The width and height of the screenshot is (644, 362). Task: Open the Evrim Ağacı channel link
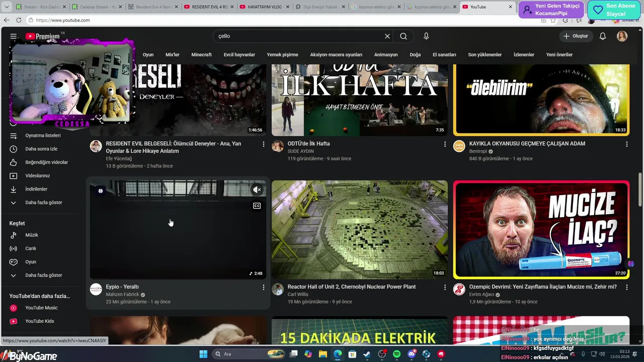tap(482, 295)
